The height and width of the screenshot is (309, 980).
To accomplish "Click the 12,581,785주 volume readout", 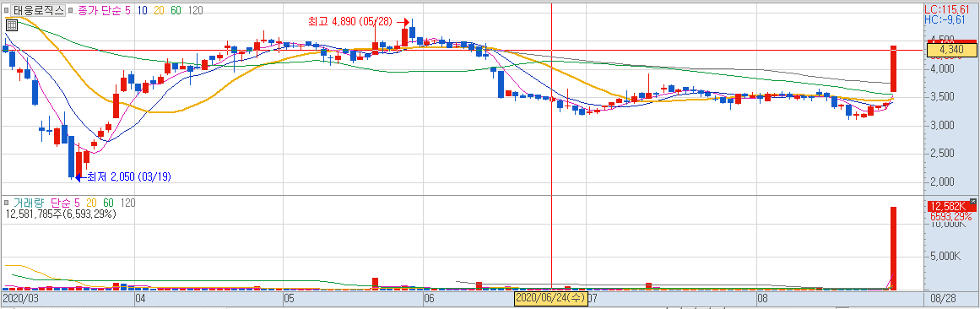I will [61, 214].
